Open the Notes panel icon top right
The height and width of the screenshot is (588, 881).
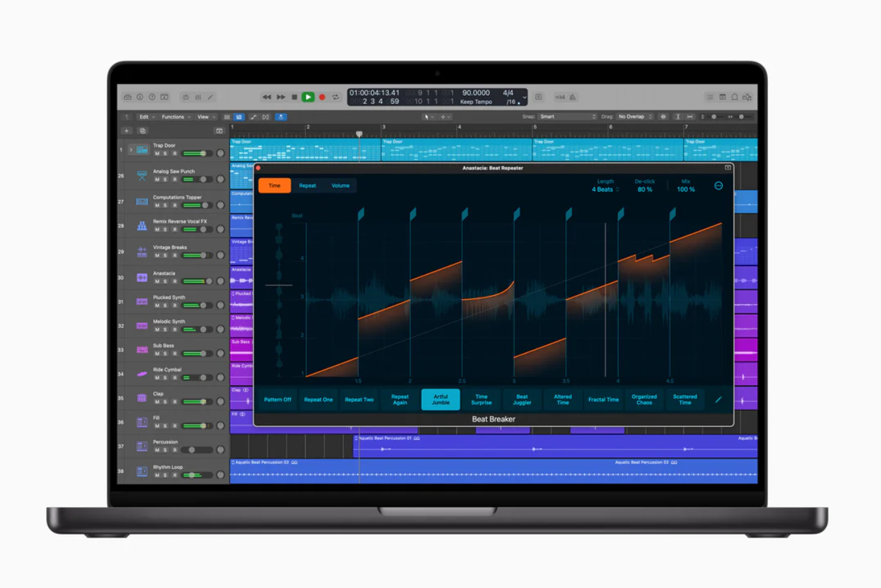pyautogui.click(x=722, y=97)
